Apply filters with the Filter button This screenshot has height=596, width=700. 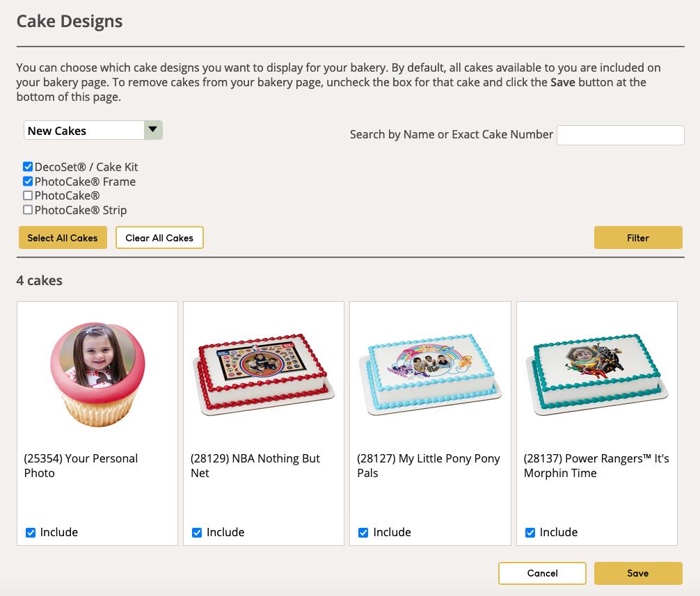638,238
